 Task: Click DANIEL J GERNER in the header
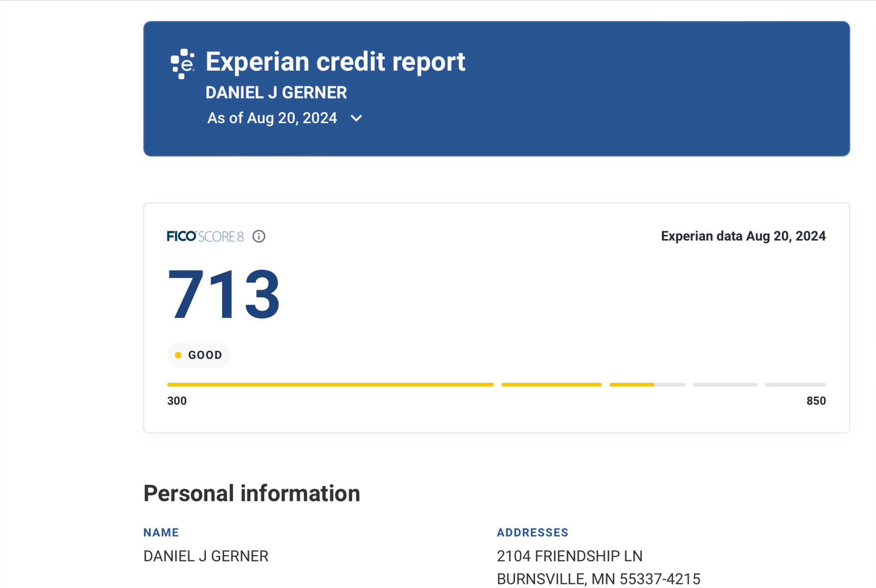276,93
